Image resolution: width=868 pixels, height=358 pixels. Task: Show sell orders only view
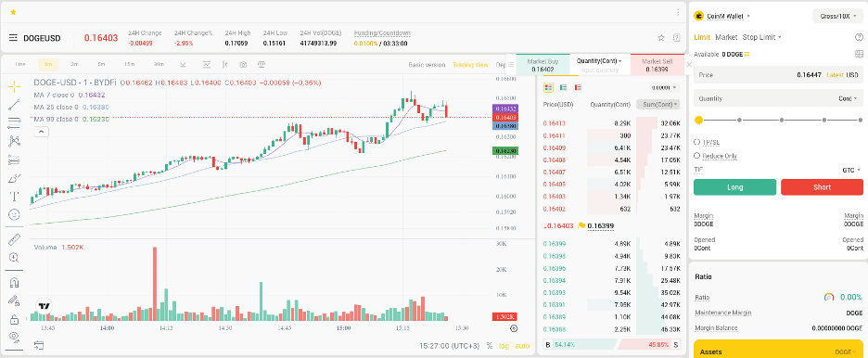pyautogui.click(x=578, y=87)
